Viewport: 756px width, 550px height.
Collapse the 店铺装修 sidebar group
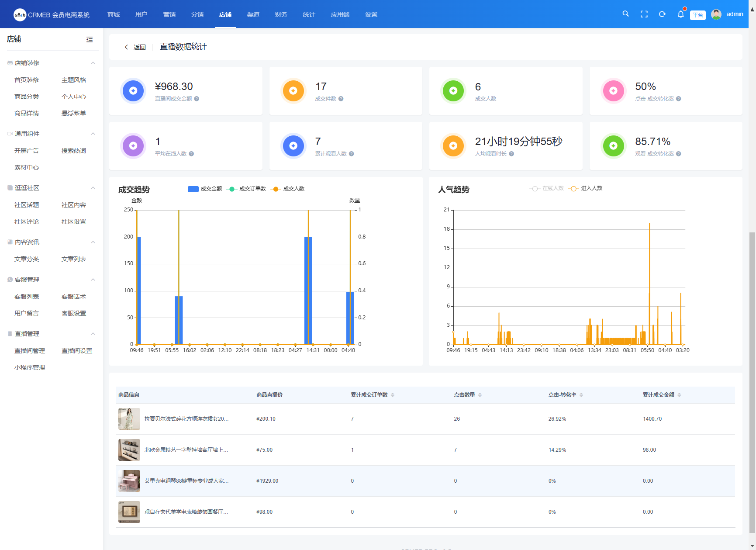[x=93, y=63]
